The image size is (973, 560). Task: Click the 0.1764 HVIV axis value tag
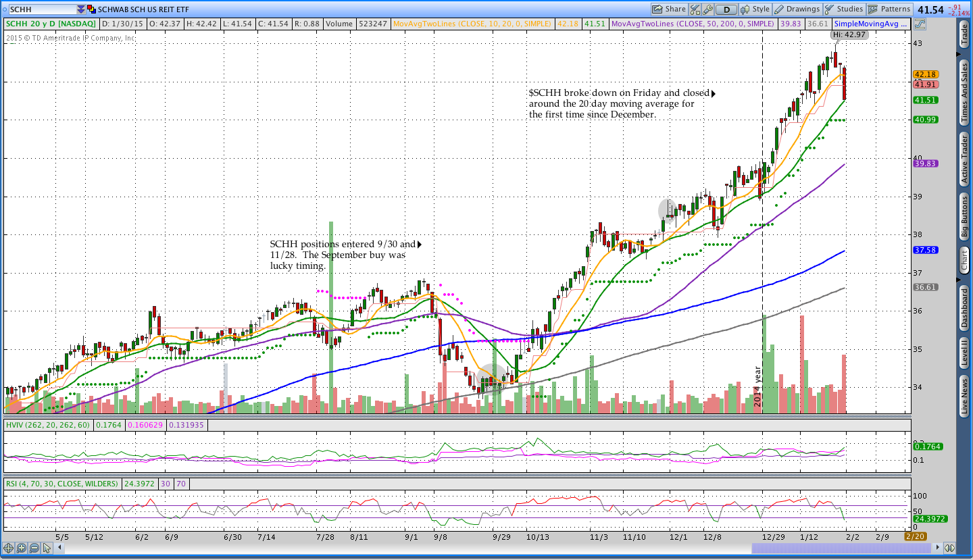point(927,447)
